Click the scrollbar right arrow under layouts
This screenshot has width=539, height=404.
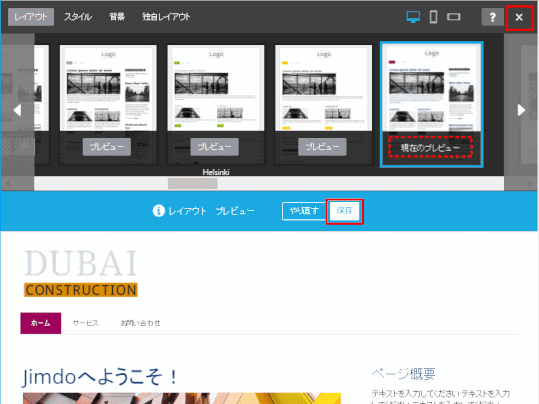[530, 183]
